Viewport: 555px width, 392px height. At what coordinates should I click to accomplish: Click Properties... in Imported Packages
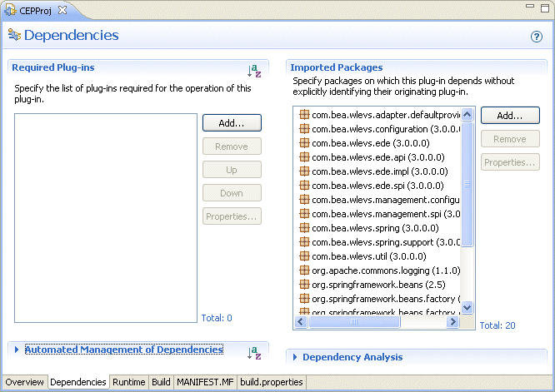tap(510, 162)
